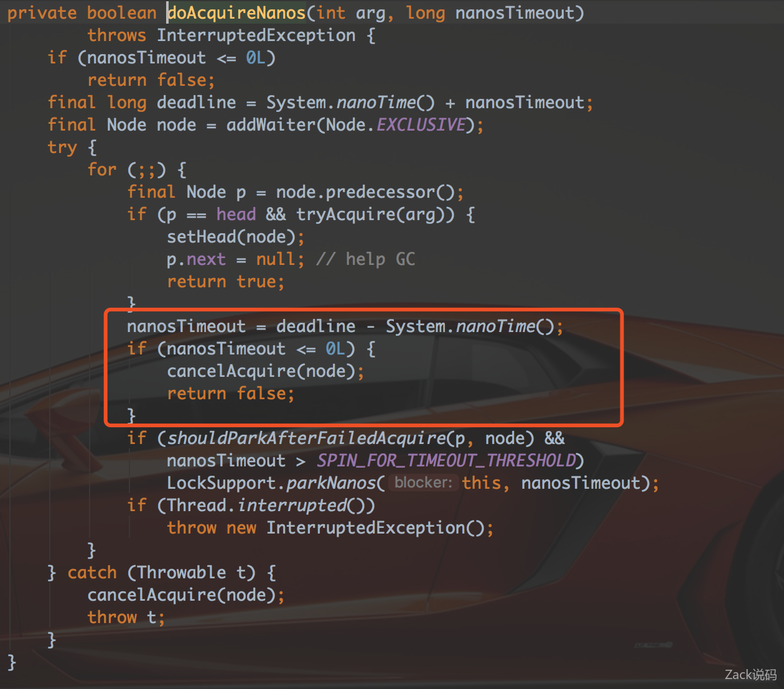Click the 'new InterruptedException()' expression
The height and width of the screenshot is (689, 784).
point(356,528)
